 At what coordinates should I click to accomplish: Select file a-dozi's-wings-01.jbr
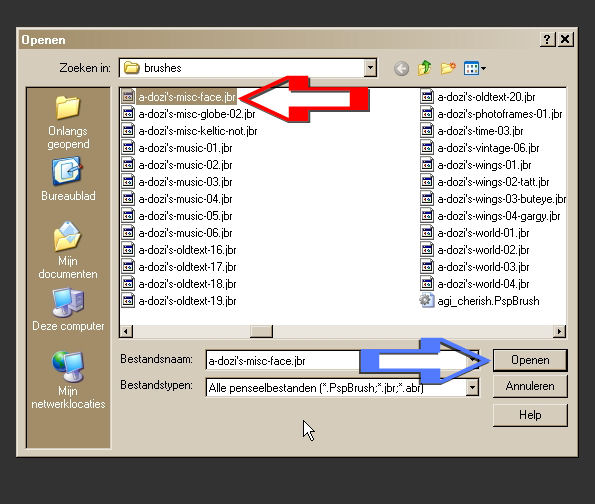476,165
